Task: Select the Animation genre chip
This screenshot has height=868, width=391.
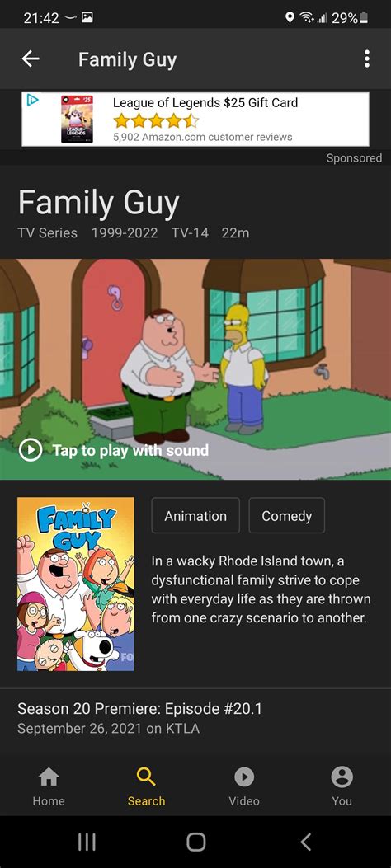Action: coord(195,515)
